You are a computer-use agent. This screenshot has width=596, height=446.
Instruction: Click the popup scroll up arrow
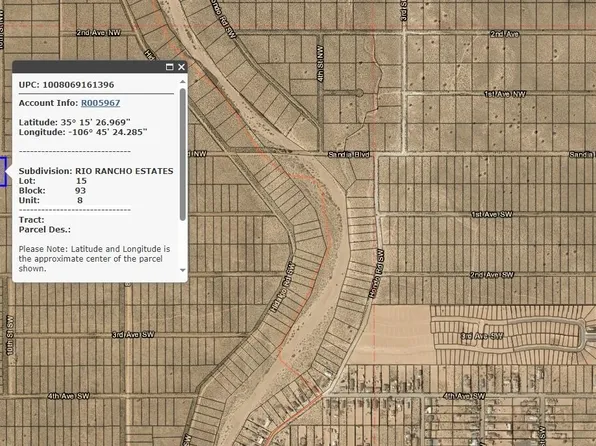[x=183, y=82]
